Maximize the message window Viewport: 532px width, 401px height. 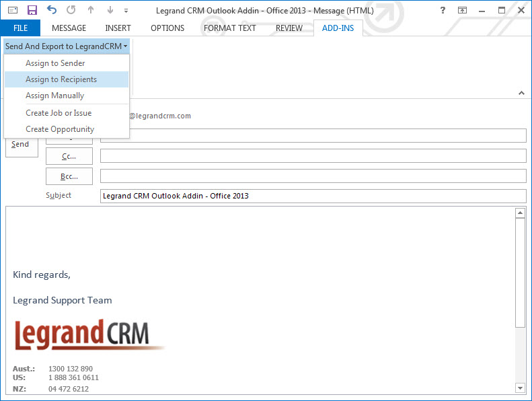click(x=502, y=10)
